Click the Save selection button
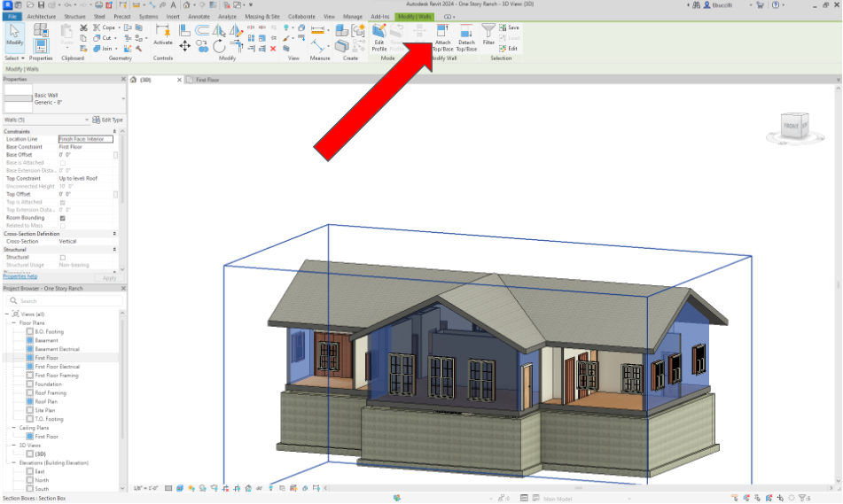843x504 pixels. point(509,27)
